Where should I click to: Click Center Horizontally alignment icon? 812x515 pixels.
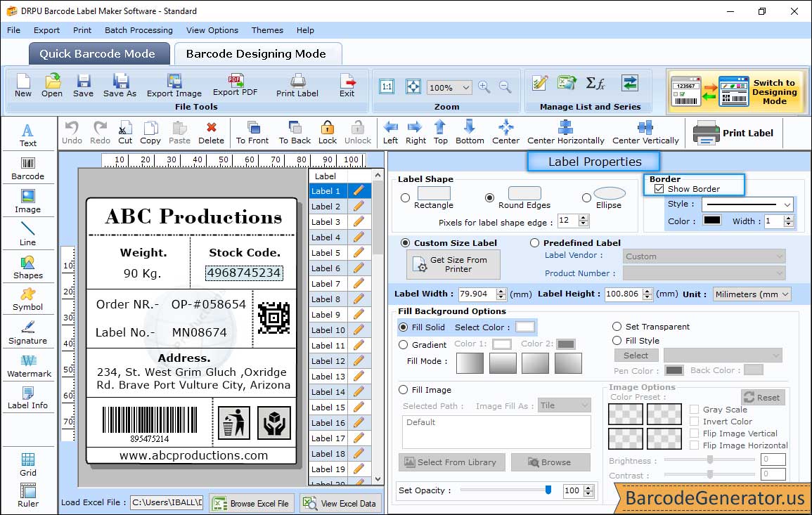[x=565, y=133]
